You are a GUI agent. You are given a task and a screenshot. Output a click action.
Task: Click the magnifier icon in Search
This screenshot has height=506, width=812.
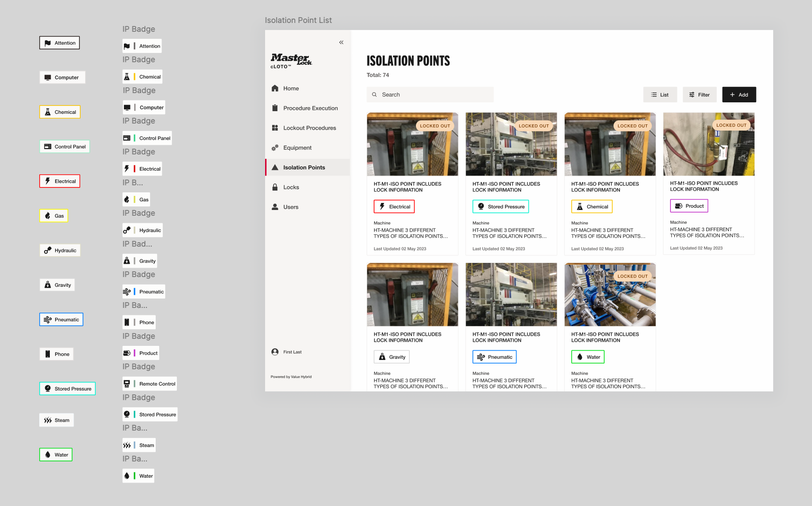374,94
